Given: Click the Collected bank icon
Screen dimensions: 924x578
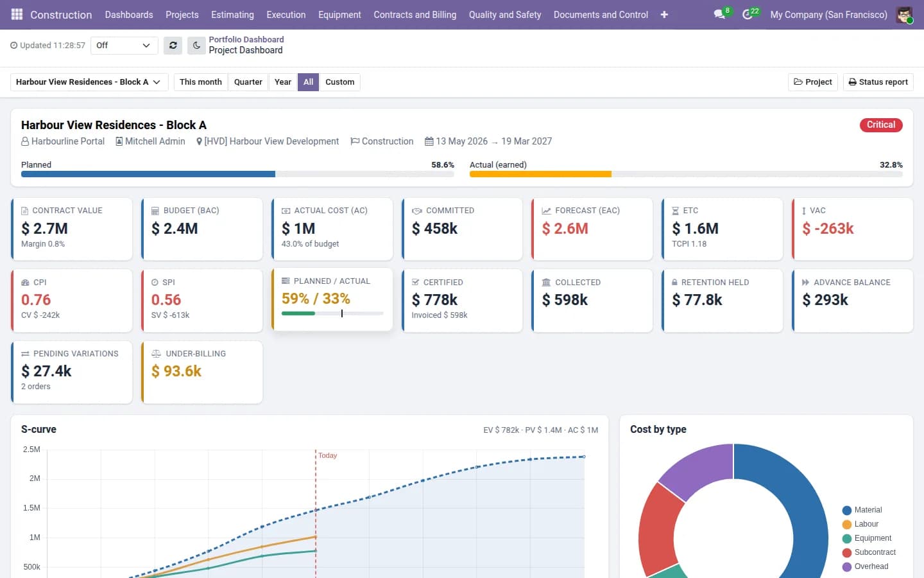Looking at the screenshot, I should coord(547,283).
